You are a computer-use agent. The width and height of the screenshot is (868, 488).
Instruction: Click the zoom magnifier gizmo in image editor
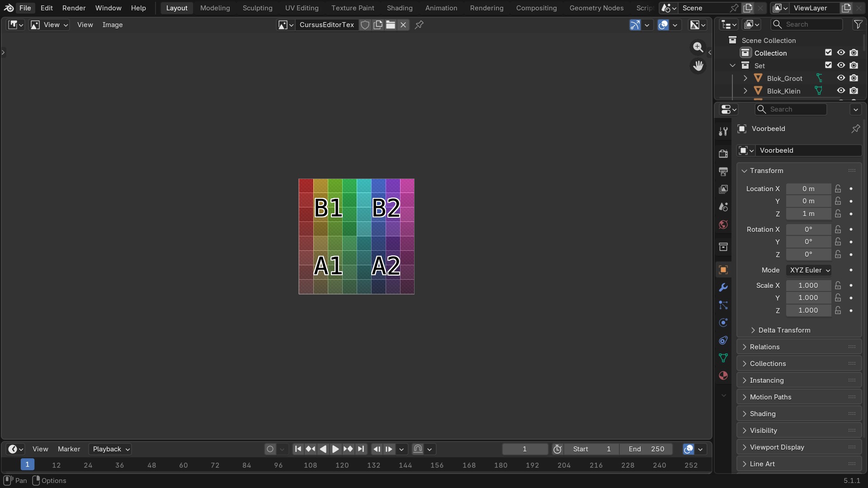pyautogui.click(x=698, y=47)
